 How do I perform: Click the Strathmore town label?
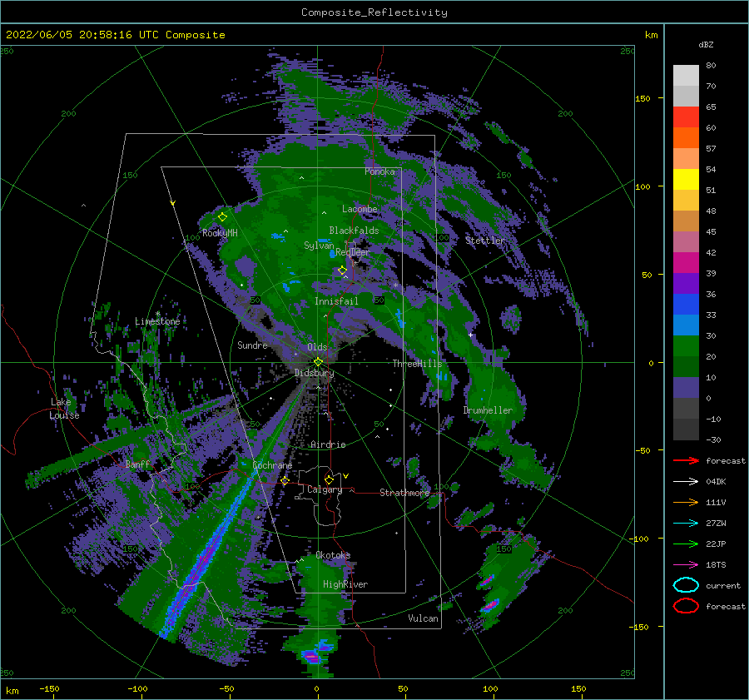point(404,493)
